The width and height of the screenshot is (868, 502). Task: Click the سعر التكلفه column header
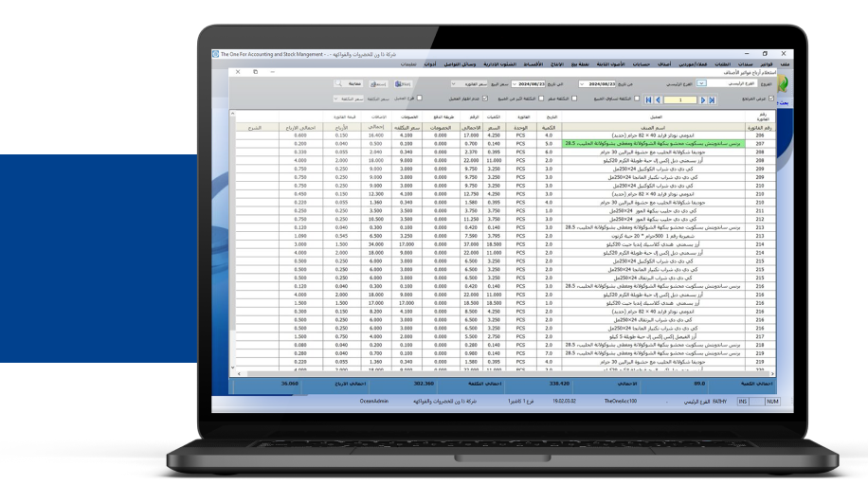(x=407, y=128)
